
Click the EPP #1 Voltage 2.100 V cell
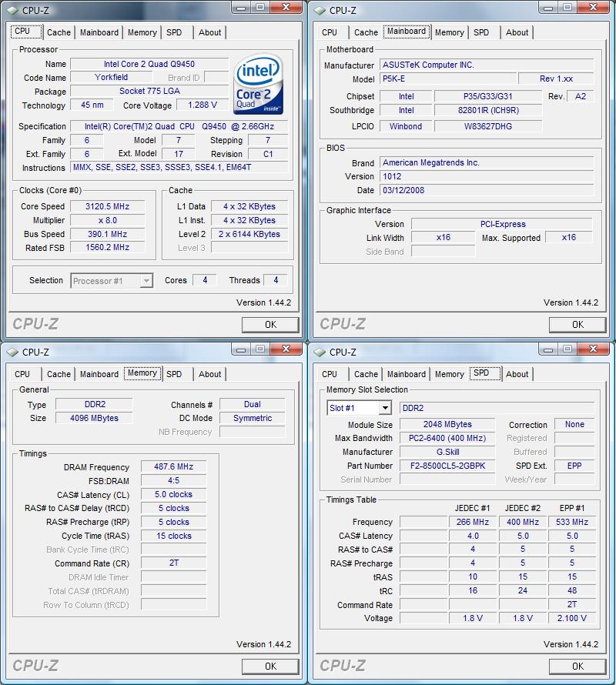(572, 618)
